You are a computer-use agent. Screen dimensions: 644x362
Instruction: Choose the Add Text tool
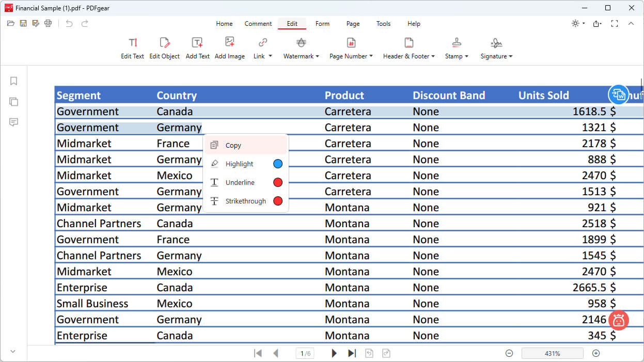(x=197, y=48)
